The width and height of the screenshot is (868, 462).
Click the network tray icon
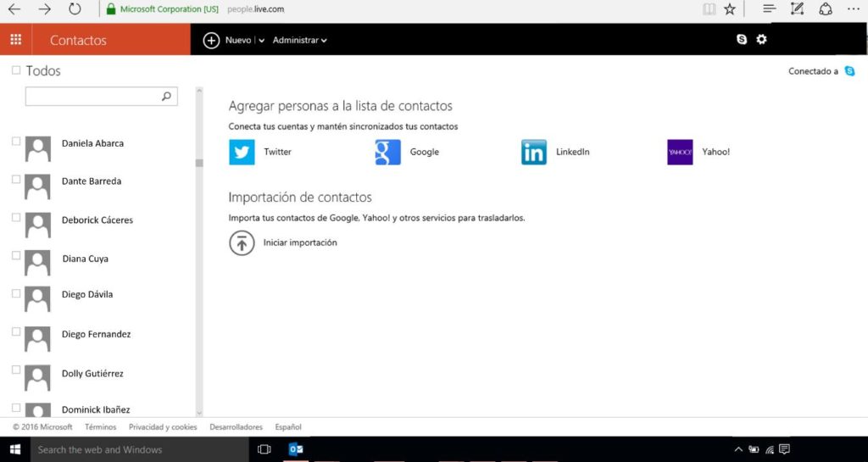tap(770, 449)
